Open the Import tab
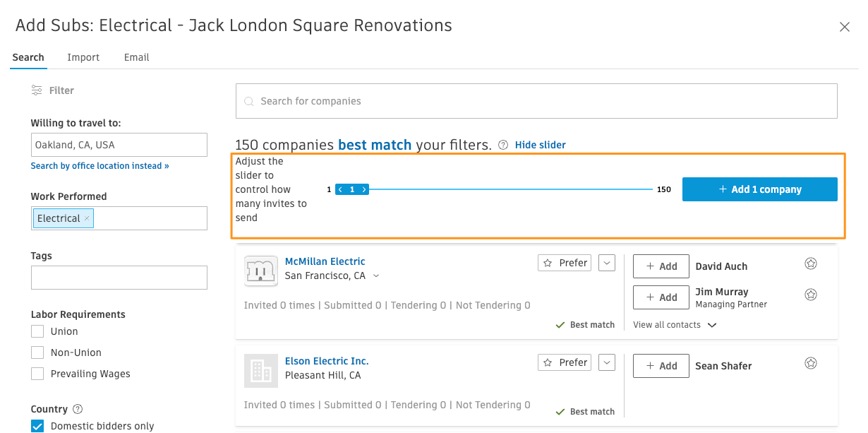This screenshot has width=868, height=433. tap(83, 57)
